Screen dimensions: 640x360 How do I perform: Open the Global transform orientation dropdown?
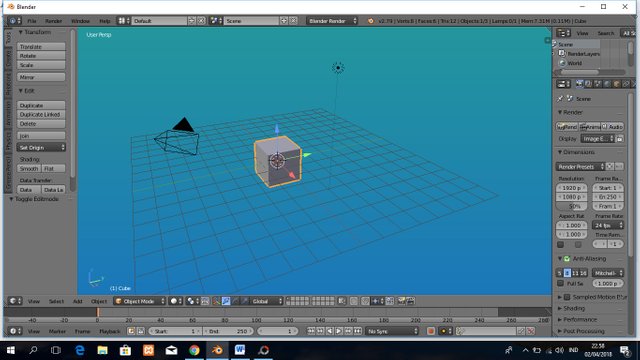pyautogui.click(x=266, y=301)
